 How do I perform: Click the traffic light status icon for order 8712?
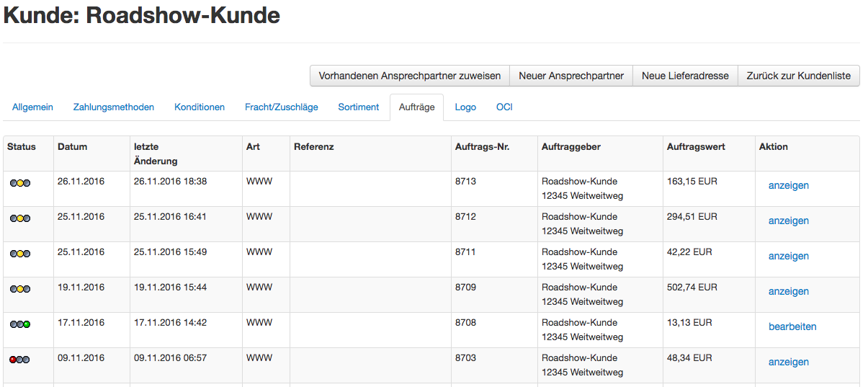click(x=20, y=218)
